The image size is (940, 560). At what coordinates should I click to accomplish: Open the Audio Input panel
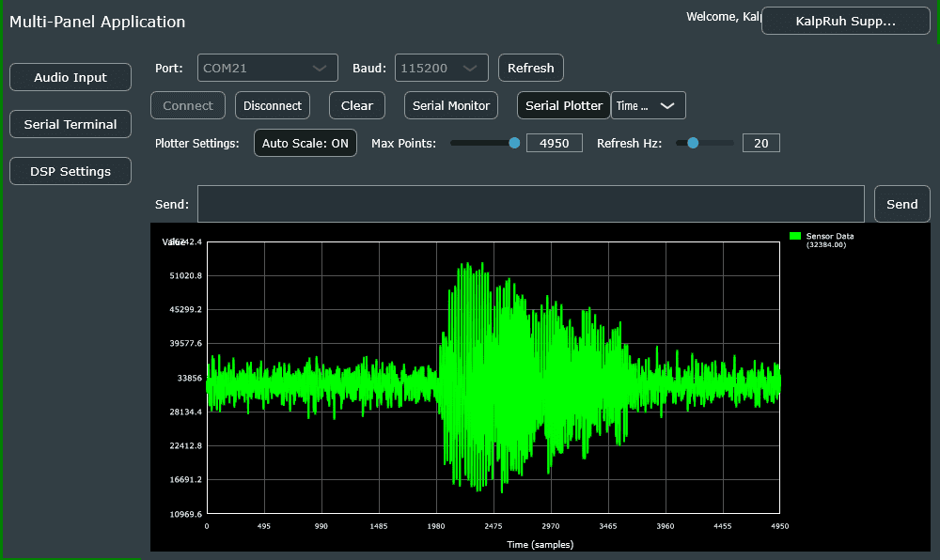tap(70, 77)
